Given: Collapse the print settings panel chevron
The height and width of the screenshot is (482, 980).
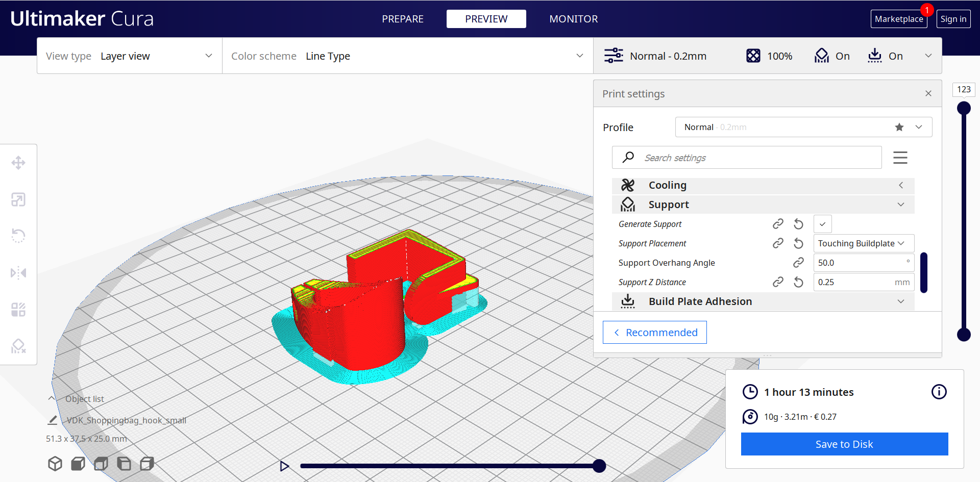Looking at the screenshot, I should point(928,56).
